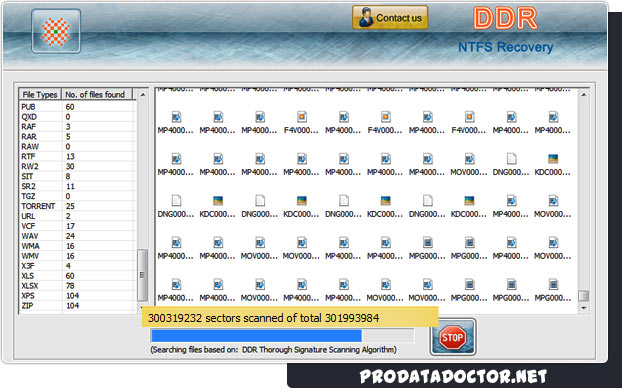The height and width of the screenshot is (388, 622).
Task: Sort by the File Types column header
Action: tap(40, 94)
